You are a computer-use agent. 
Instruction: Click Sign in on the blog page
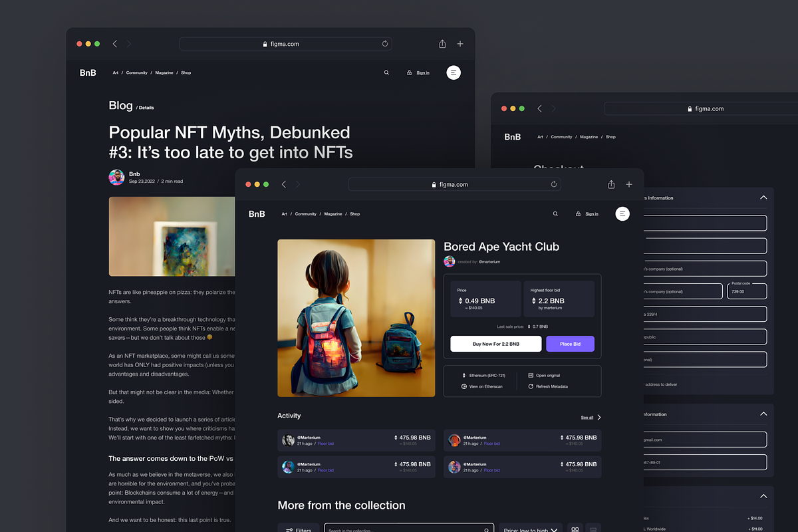[423, 72]
